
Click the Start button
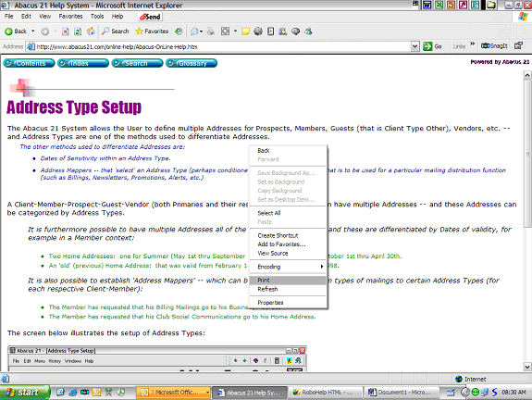coord(25,393)
